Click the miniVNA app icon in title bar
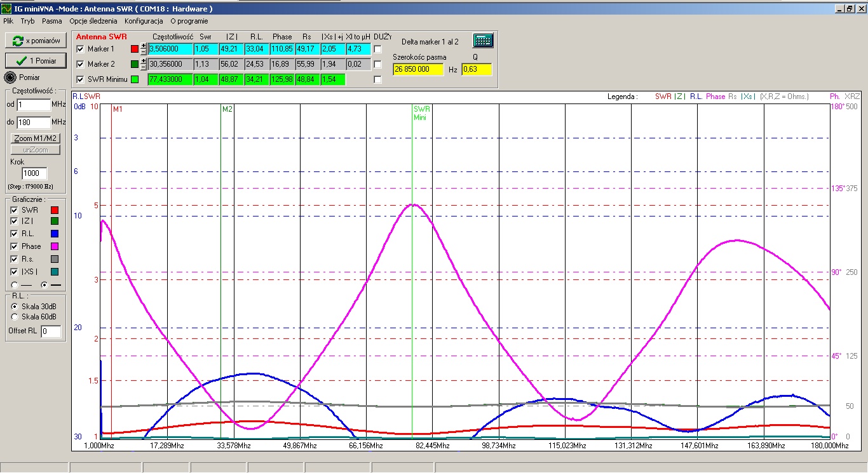This screenshot has width=868, height=473. pyautogui.click(x=6, y=9)
